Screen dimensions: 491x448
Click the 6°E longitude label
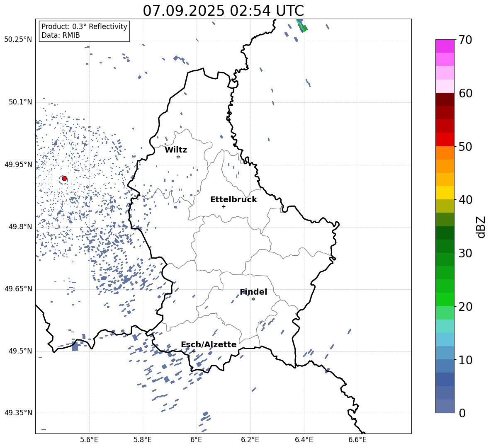click(196, 440)
